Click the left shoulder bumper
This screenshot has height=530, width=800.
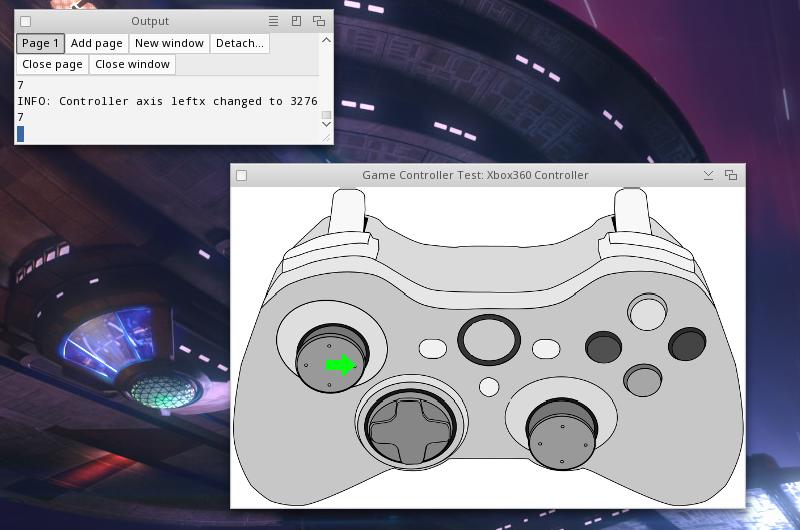point(331,253)
